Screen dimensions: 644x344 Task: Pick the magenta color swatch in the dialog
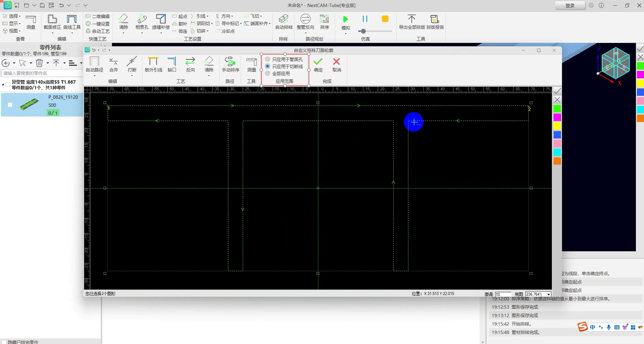(557, 117)
